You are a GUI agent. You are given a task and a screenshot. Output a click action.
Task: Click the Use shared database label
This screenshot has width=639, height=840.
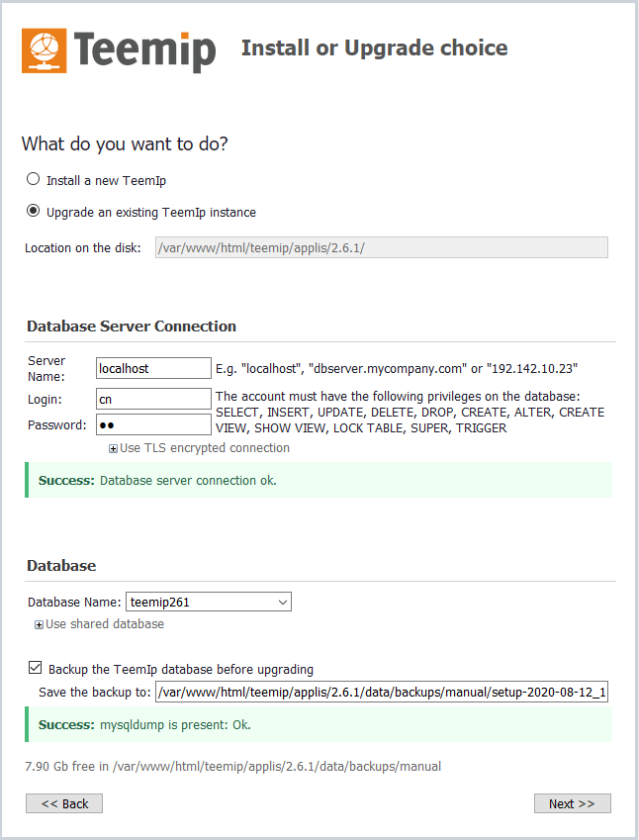(x=105, y=624)
